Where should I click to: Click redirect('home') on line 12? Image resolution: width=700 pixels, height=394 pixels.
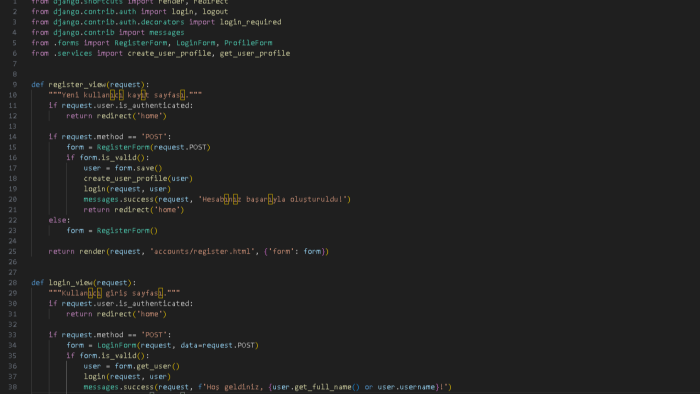132,116
